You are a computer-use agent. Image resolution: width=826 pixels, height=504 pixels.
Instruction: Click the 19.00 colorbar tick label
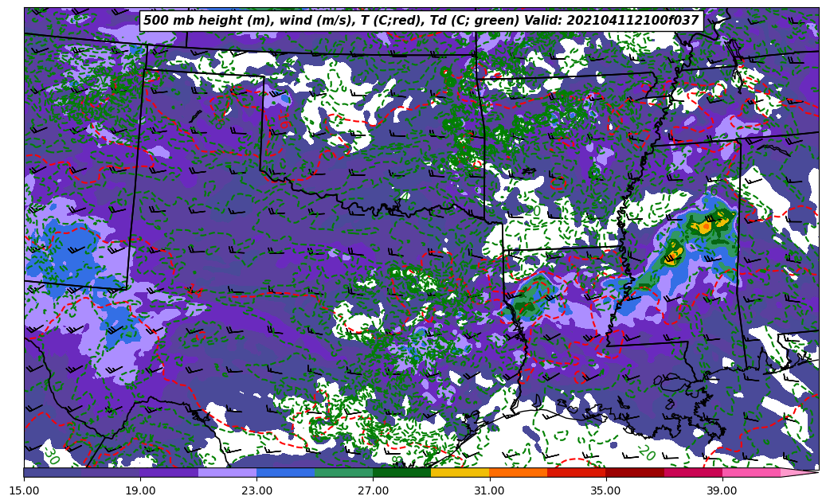(x=140, y=490)
